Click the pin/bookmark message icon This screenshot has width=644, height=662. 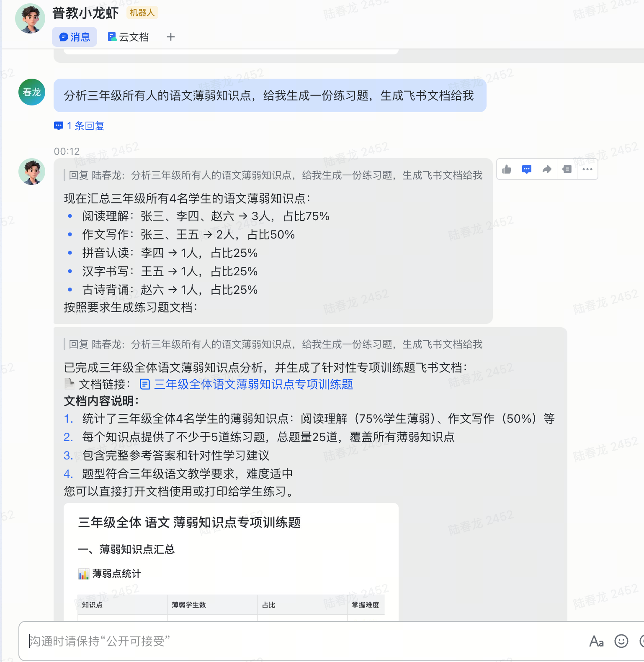coord(567,169)
